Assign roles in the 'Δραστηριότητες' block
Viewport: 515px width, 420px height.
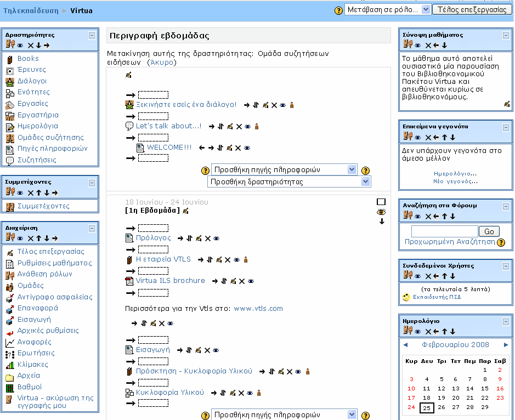pyautogui.click(x=10, y=44)
